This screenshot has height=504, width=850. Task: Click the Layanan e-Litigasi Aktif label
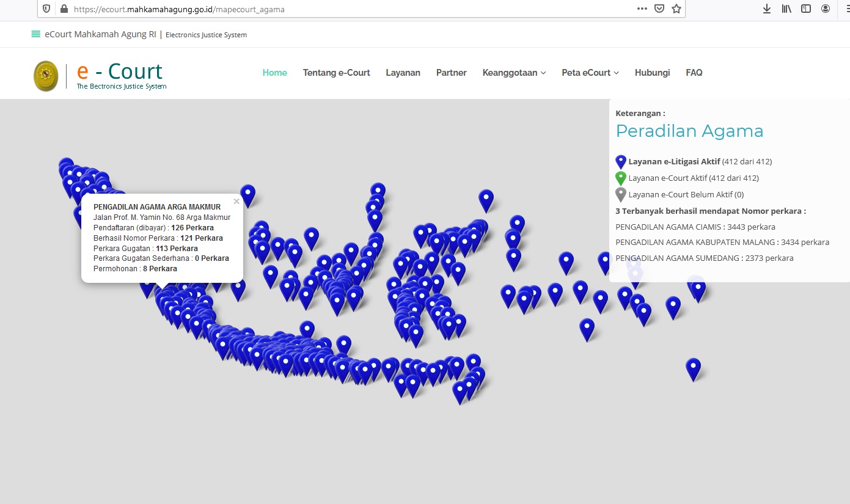coord(674,162)
